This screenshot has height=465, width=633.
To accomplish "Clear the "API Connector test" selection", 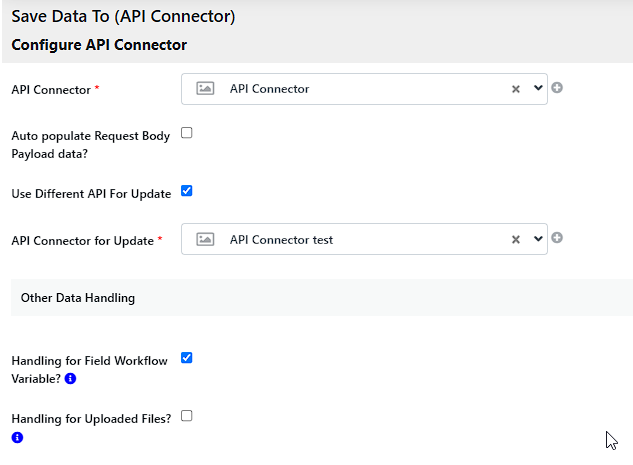I will (516, 239).
